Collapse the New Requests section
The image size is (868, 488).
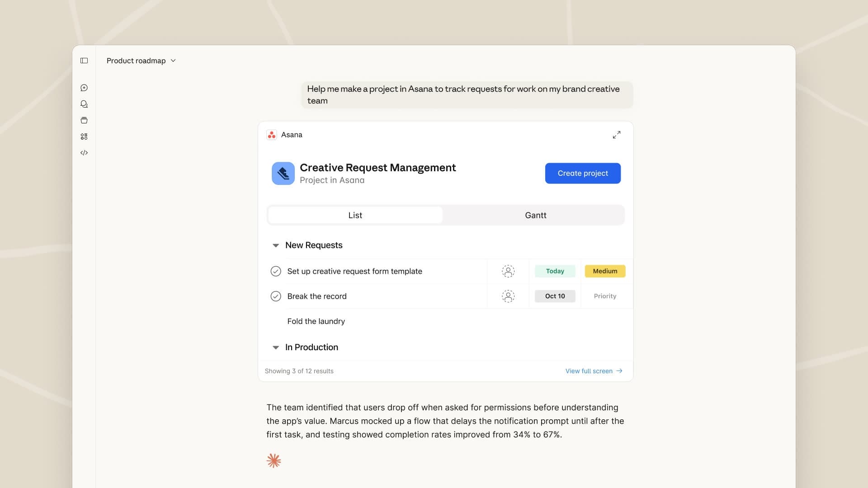(x=275, y=245)
